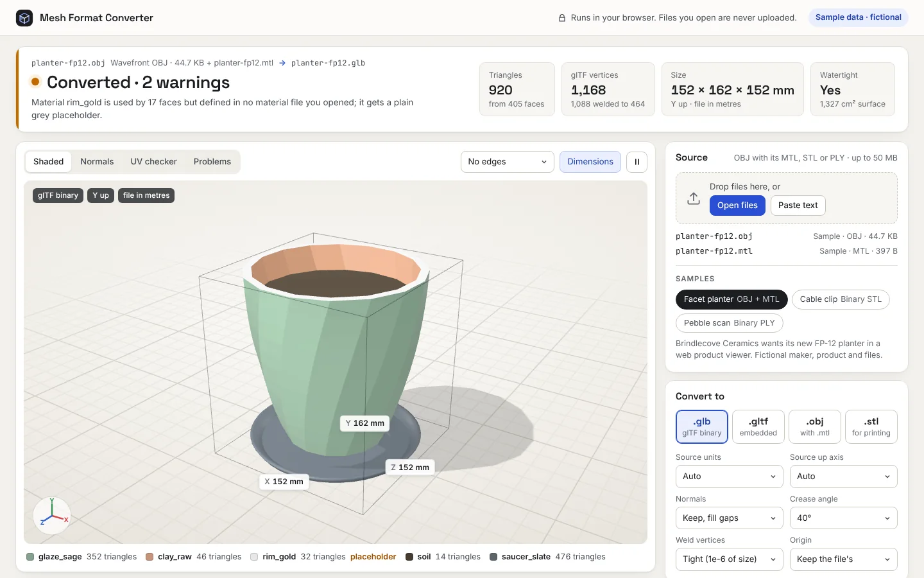
Task: Switch to the UV checker tab
Action: coord(154,162)
